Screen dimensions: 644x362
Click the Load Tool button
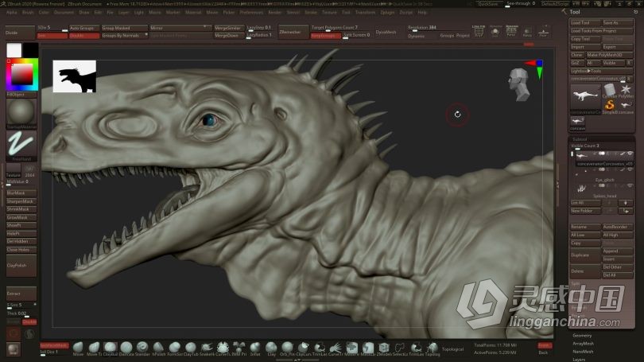pyautogui.click(x=585, y=22)
